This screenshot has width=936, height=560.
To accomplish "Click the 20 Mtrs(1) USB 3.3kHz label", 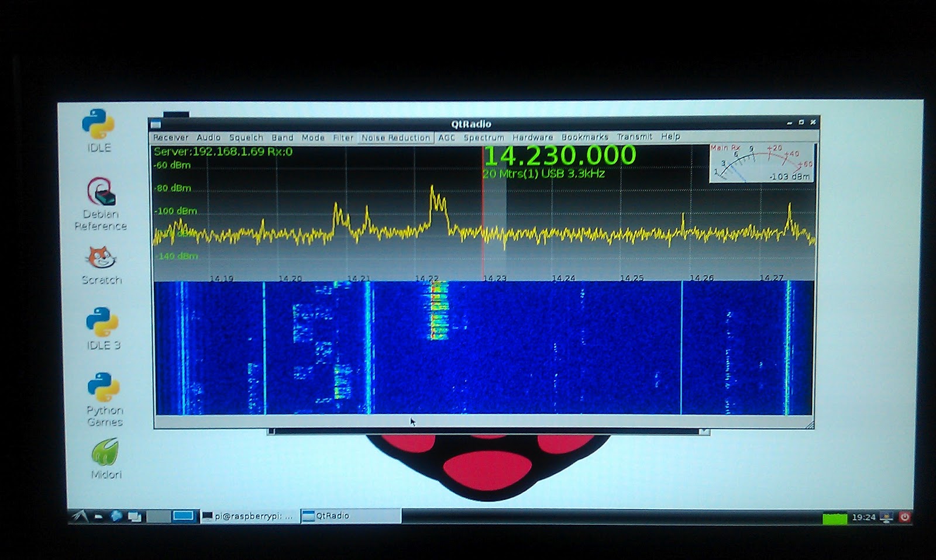I will [543, 174].
